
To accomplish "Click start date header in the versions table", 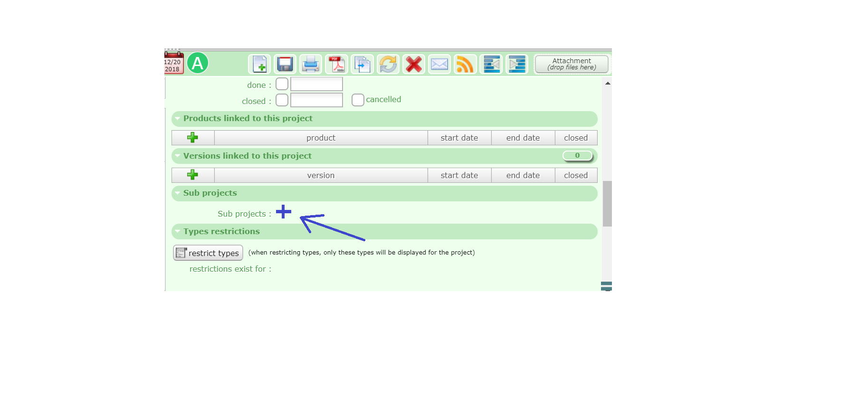I will [459, 175].
